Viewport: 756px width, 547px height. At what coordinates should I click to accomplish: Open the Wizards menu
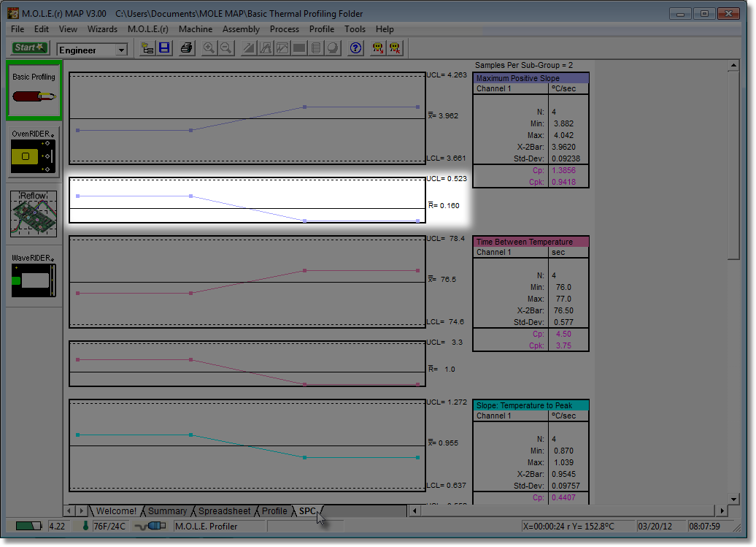click(x=102, y=29)
